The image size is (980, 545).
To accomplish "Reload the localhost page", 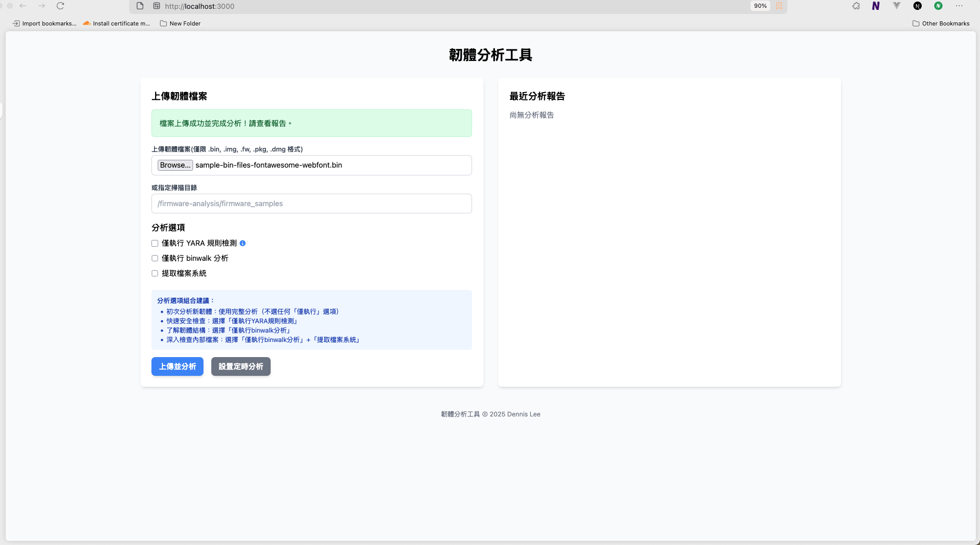I will [60, 6].
